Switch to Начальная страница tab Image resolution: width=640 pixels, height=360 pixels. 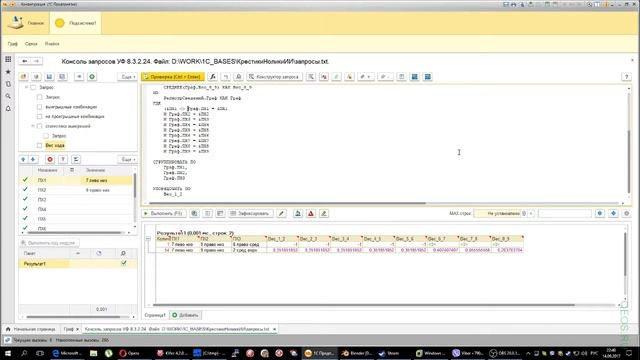31,329
